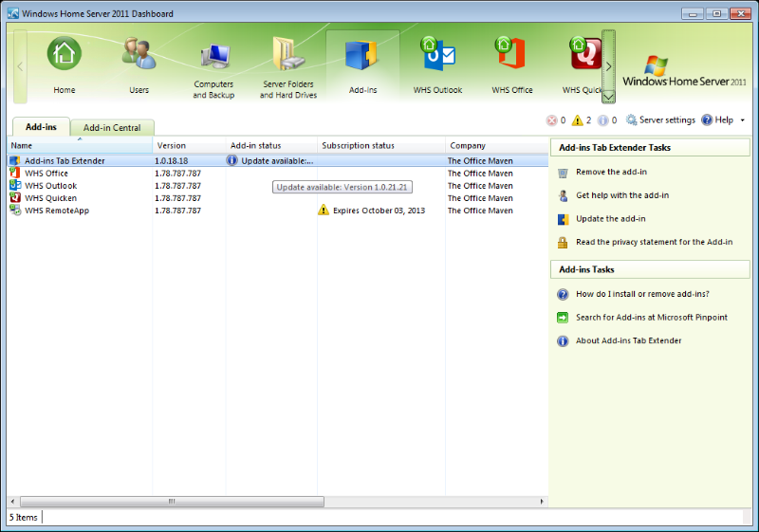Screen dimensions: 759x532
Task: Sort by Subscription status column header
Action: pos(381,145)
